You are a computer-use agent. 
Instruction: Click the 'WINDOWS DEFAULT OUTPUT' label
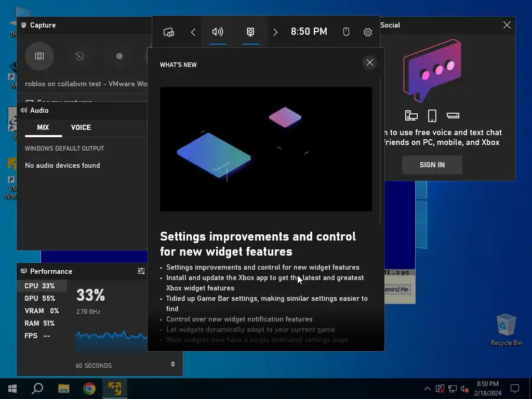coord(64,148)
